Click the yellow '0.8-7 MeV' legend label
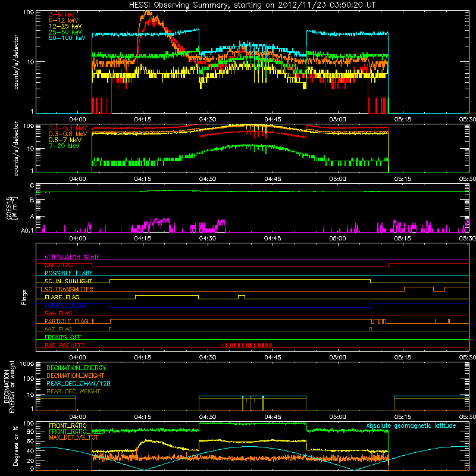Screen dimensions: 476x476 (65, 140)
